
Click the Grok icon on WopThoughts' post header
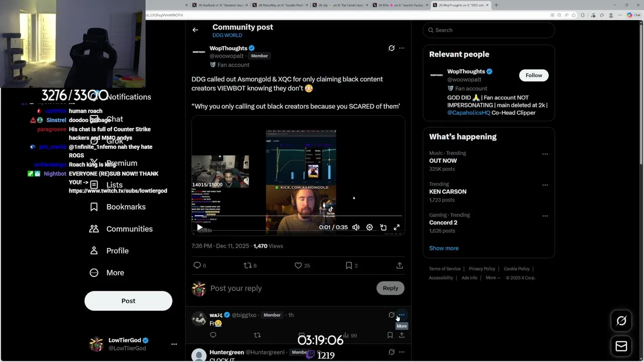tap(391, 48)
